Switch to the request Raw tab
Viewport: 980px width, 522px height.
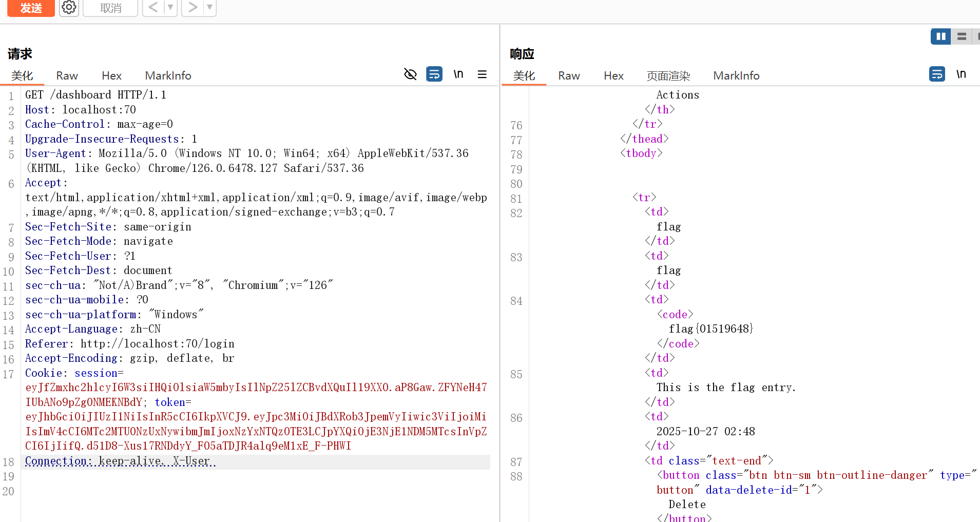(x=67, y=75)
